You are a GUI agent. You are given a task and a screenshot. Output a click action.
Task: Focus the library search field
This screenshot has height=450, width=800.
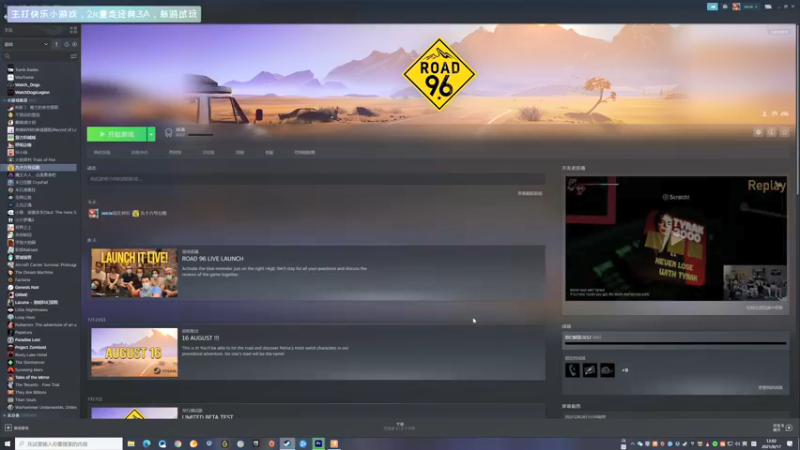click(36, 56)
